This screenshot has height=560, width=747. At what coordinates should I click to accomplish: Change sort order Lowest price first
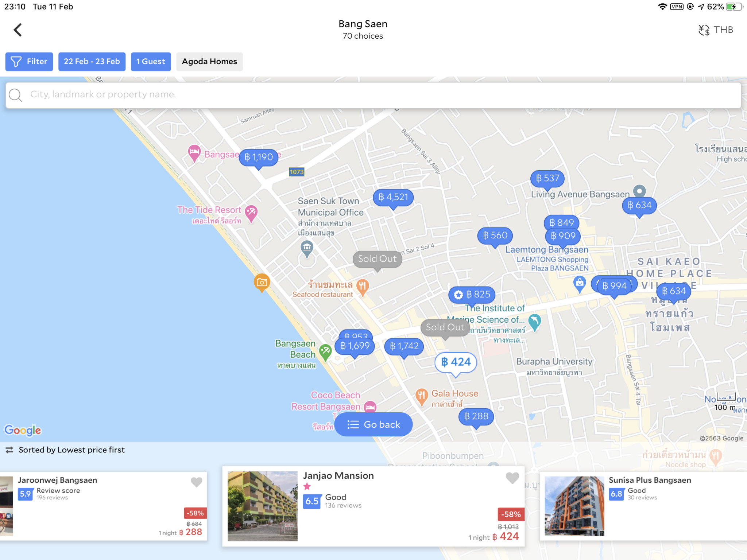pos(66,450)
